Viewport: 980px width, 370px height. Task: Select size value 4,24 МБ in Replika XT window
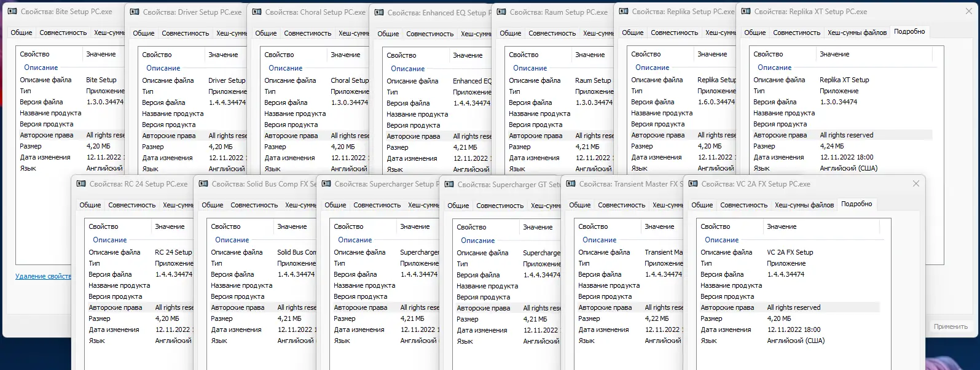832,146
